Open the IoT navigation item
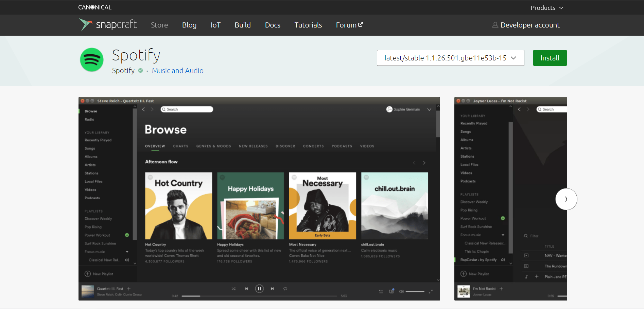This screenshot has height=309, width=644. [215, 25]
